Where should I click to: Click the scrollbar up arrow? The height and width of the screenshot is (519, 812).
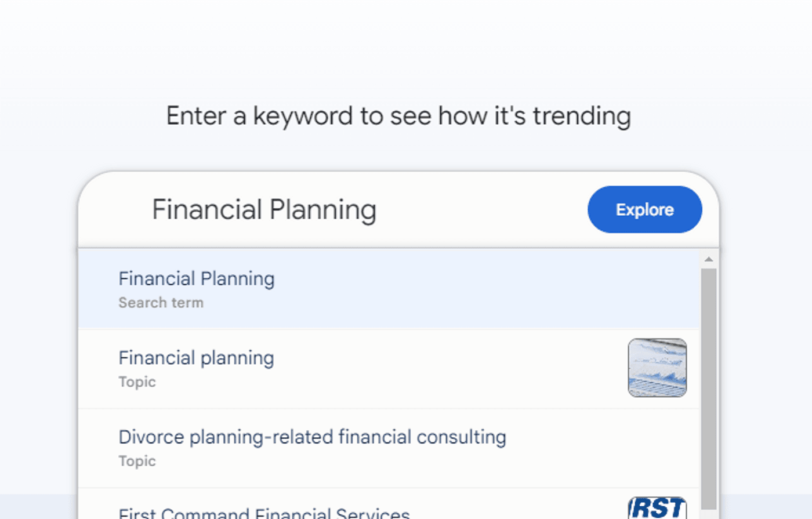pos(708,259)
